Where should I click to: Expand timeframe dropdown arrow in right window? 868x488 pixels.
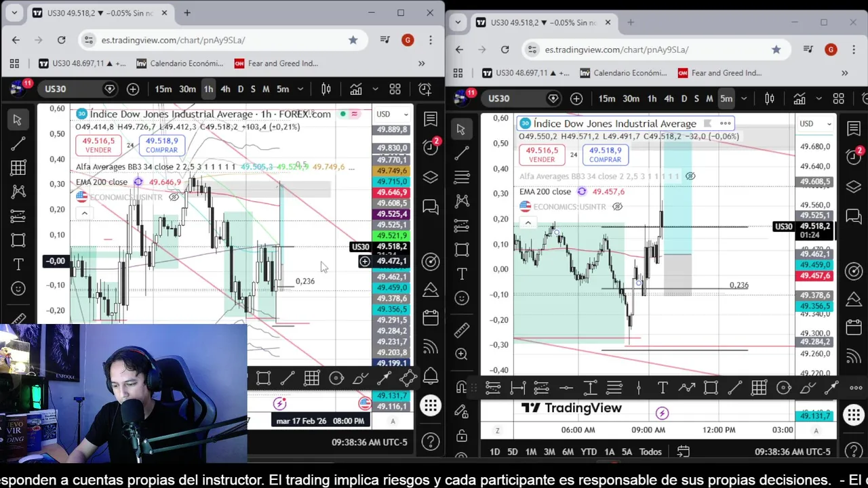[744, 99]
